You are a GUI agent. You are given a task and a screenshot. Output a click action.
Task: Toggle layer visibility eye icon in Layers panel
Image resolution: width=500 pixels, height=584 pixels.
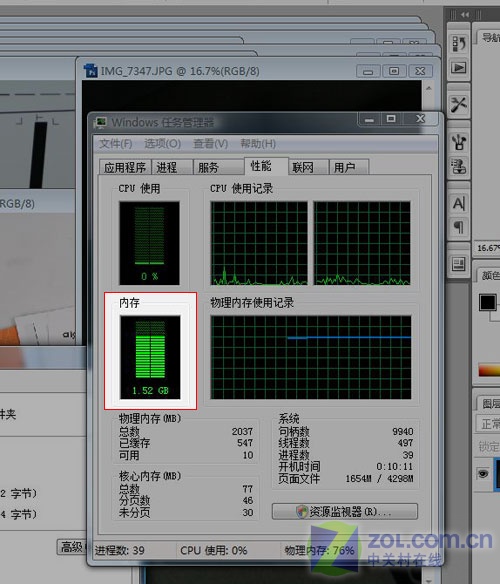click(483, 474)
